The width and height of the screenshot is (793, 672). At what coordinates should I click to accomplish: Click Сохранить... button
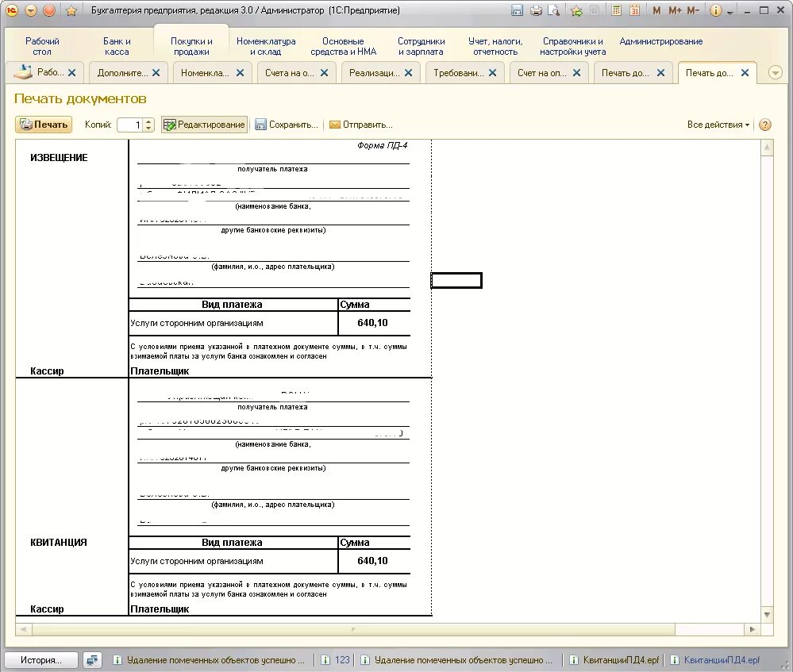(287, 125)
